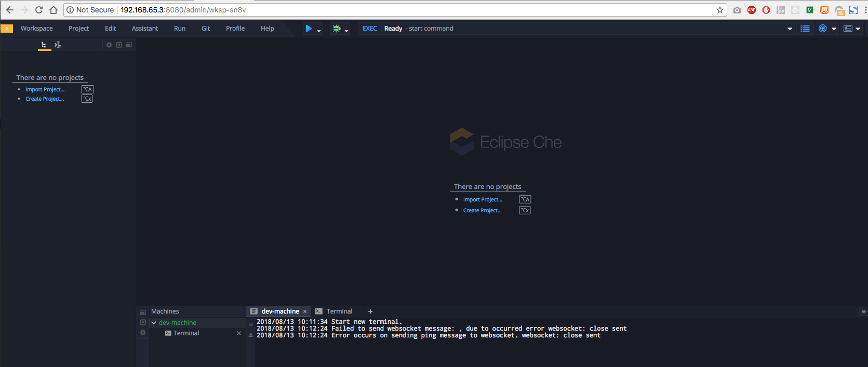Close Terminal entry in Machines tree
Image resolution: width=868 pixels, height=367 pixels.
[x=239, y=333]
